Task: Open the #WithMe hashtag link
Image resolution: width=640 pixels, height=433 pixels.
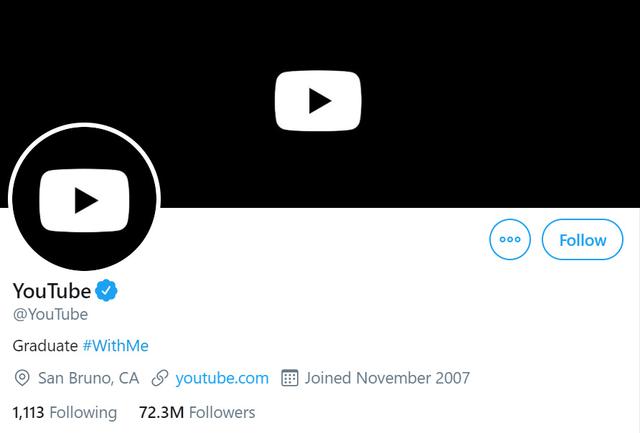Action: (x=116, y=346)
